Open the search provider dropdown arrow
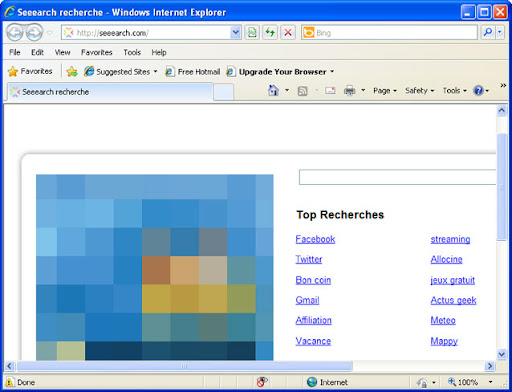512x392 pixels. pos(500,32)
